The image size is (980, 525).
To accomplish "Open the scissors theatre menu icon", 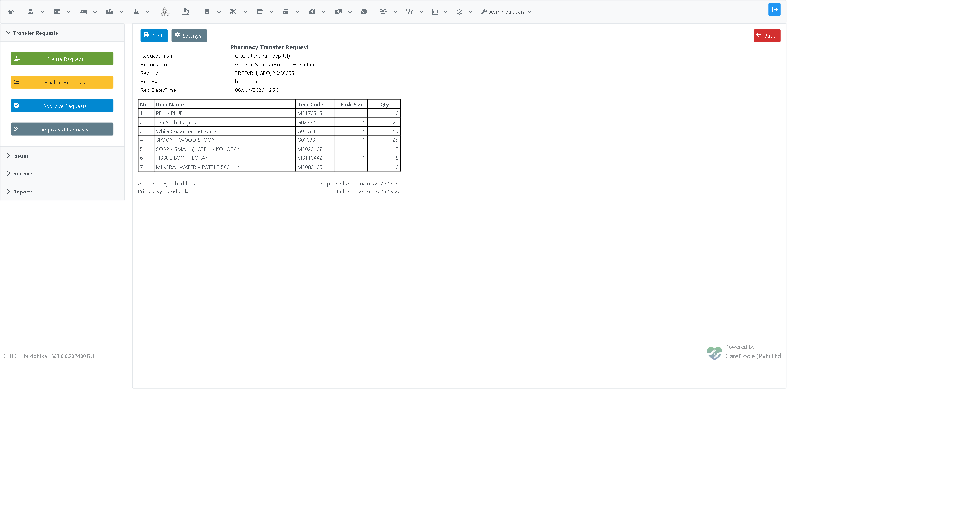I will click(233, 12).
